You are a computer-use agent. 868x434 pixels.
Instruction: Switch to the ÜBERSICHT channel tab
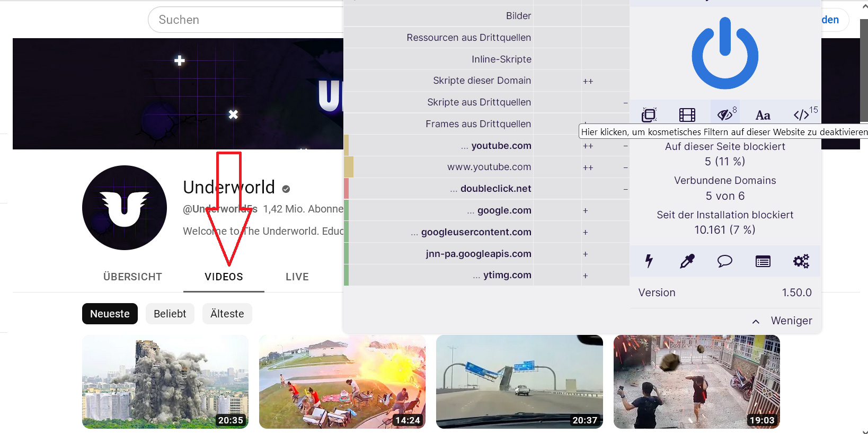[132, 277]
